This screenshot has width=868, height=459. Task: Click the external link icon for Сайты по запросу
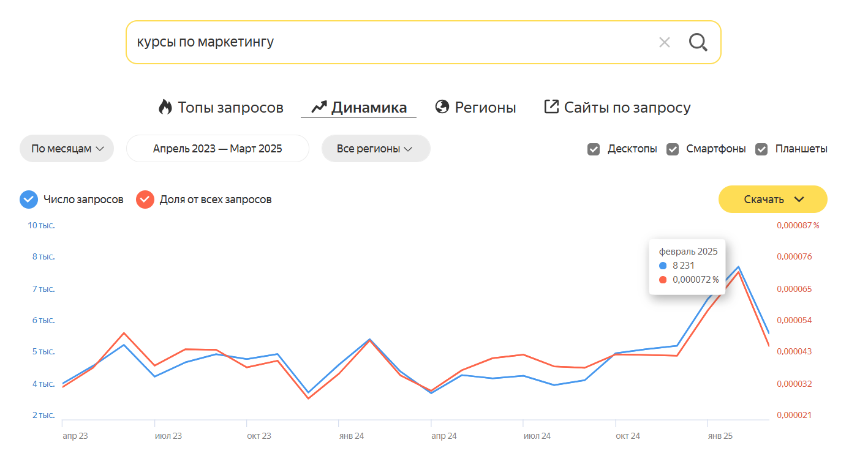[551, 107]
